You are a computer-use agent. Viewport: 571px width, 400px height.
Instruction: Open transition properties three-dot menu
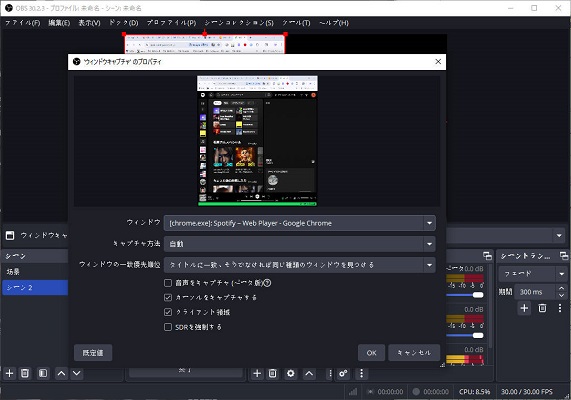pos(560,308)
